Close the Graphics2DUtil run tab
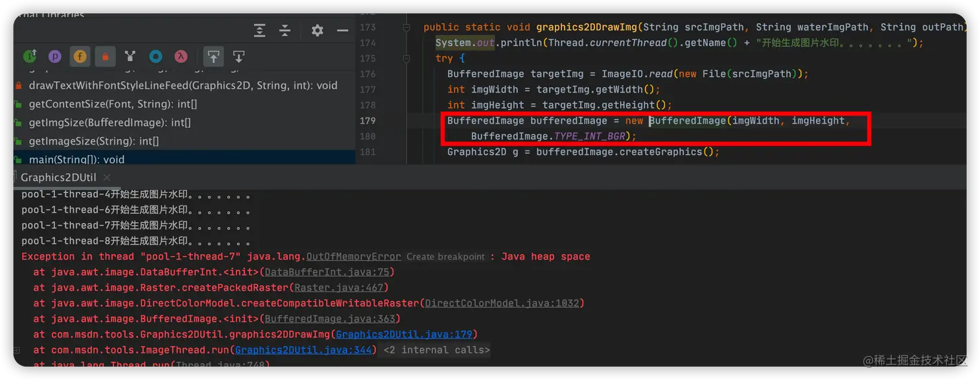980x380 pixels. click(x=107, y=177)
